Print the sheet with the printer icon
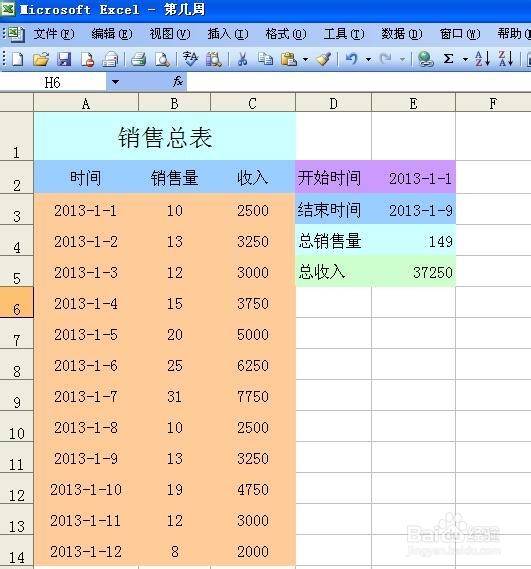This screenshot has width=531, height=569. coord(138,59)
